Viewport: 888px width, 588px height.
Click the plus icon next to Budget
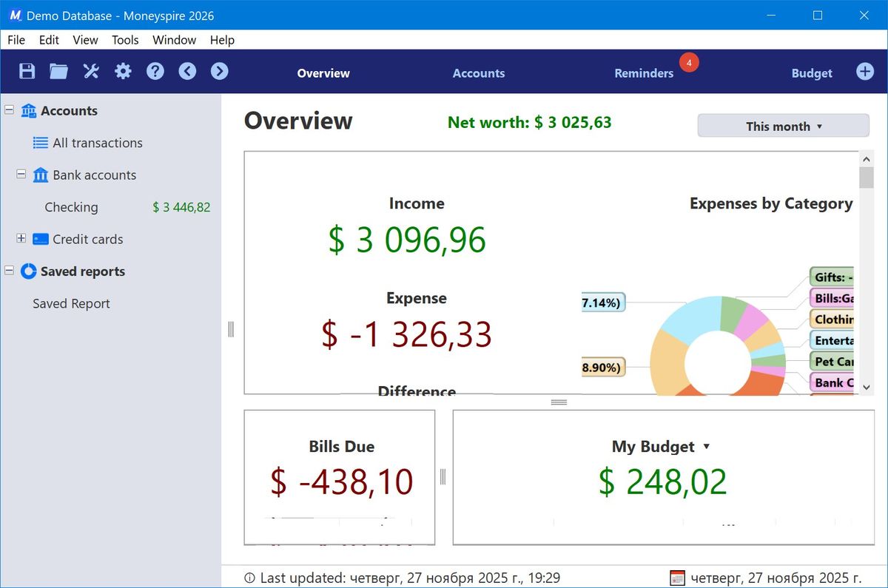tap(864, 71)
